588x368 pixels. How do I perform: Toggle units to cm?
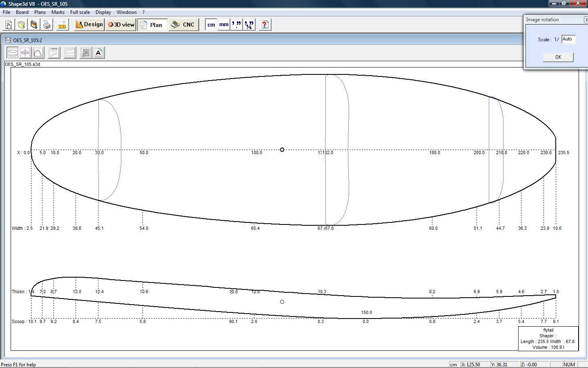[211, 25]
